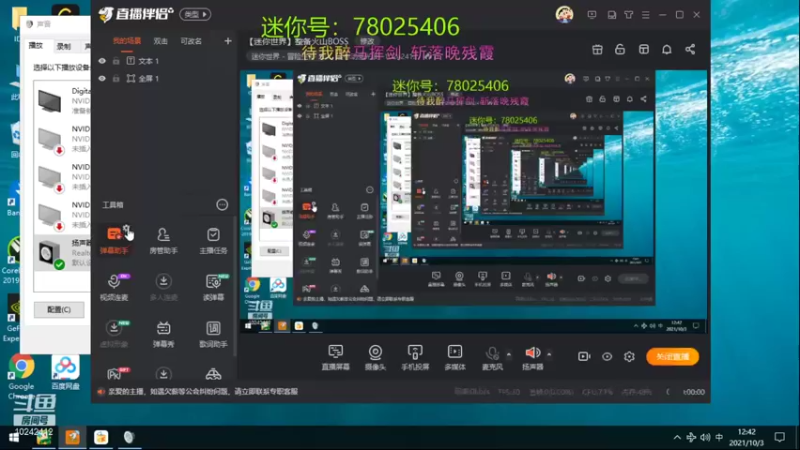The width and height of the screenshot is (800, 450).
Task: Open the toolbox more options circle button
Action: point(222,205)
